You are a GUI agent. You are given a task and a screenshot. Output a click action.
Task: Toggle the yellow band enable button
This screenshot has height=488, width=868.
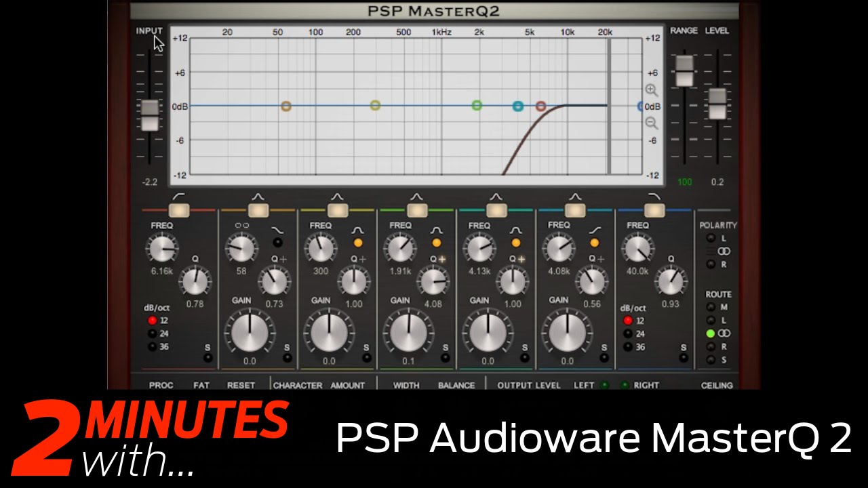point(338,210)
